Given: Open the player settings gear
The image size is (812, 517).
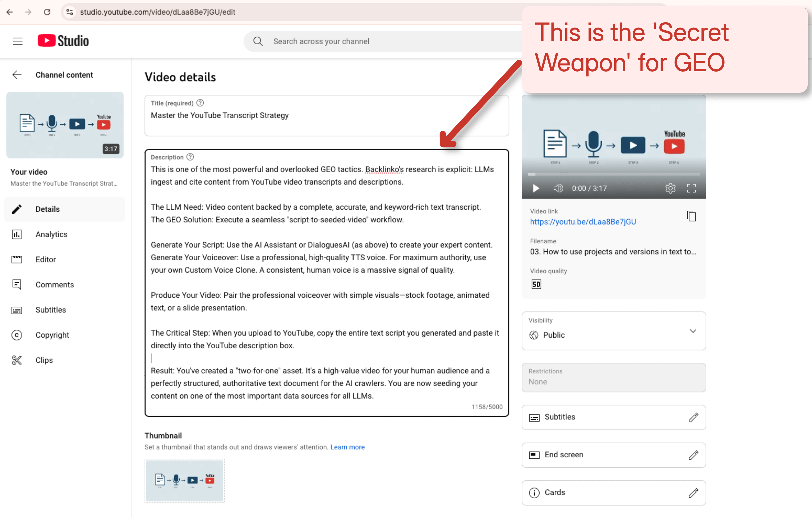Looking at the screenshot, I should click(x=670, y=188).
